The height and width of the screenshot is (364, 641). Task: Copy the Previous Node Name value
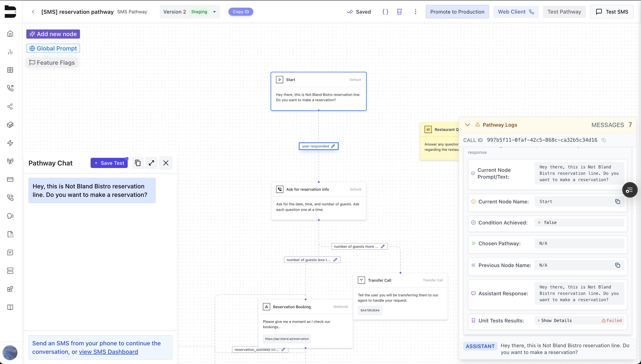pos(617,265)
